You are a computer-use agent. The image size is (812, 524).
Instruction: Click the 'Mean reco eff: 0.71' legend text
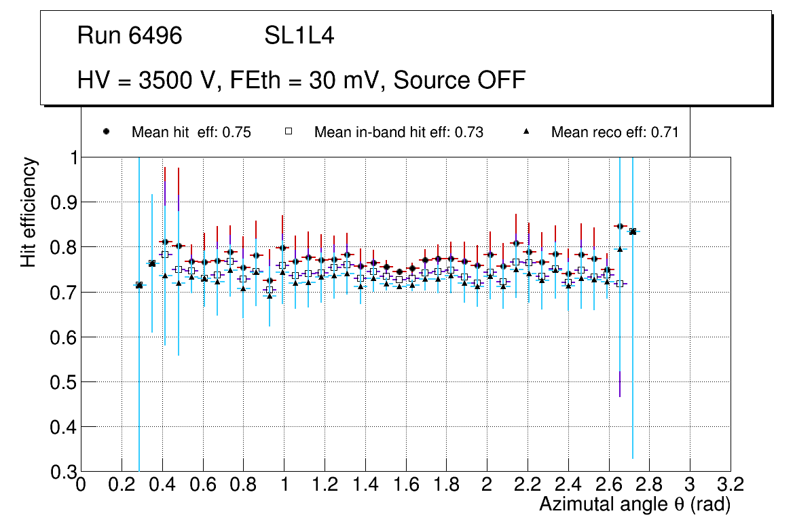tap(614, 132)
